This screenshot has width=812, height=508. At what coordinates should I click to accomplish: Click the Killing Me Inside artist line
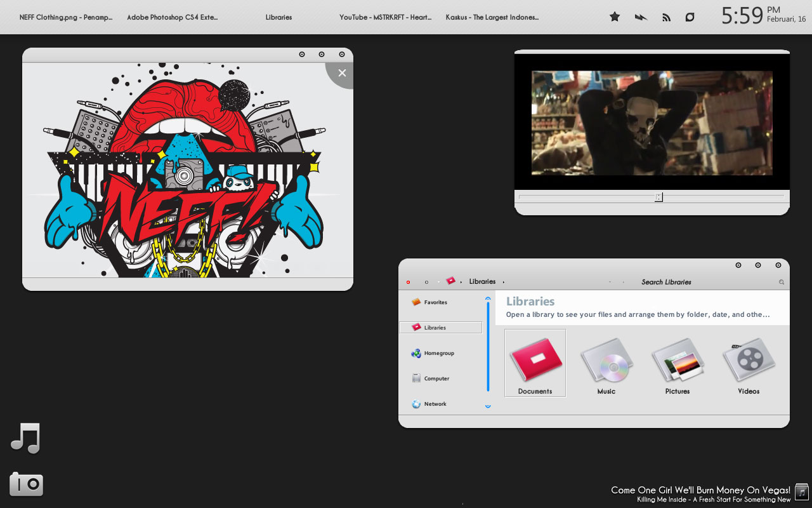[714, 500]
